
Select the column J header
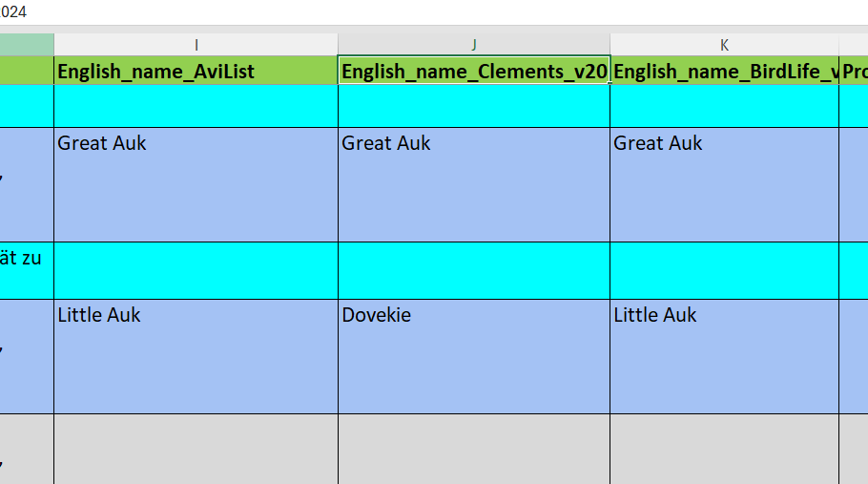pyautogui.click(x=474, y=45)
